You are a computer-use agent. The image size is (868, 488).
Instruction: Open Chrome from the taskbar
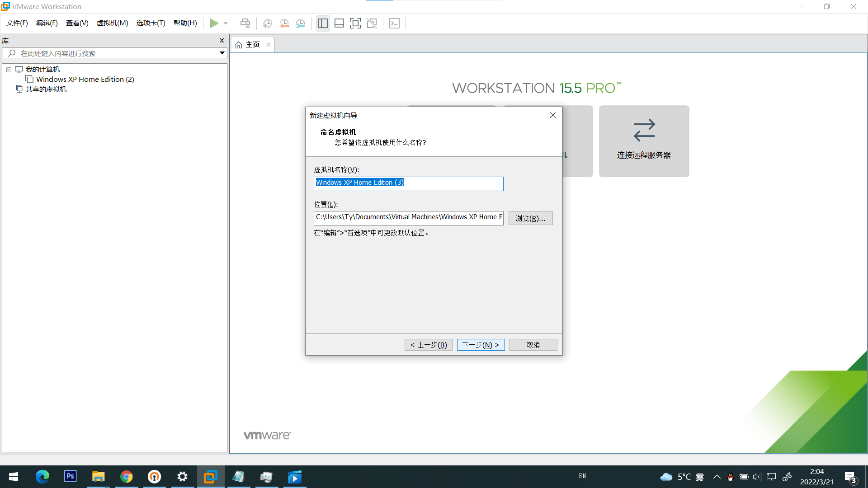click(x=127, y=477)
